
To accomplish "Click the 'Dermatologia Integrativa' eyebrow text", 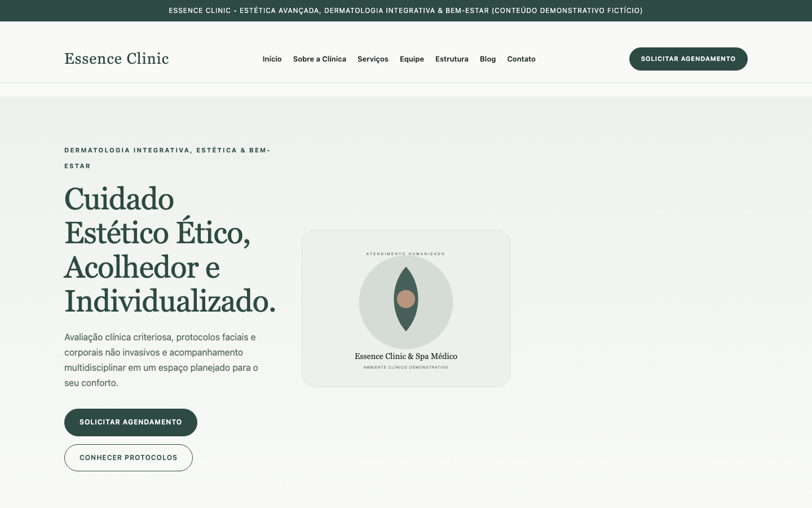I will pos(167,158).
